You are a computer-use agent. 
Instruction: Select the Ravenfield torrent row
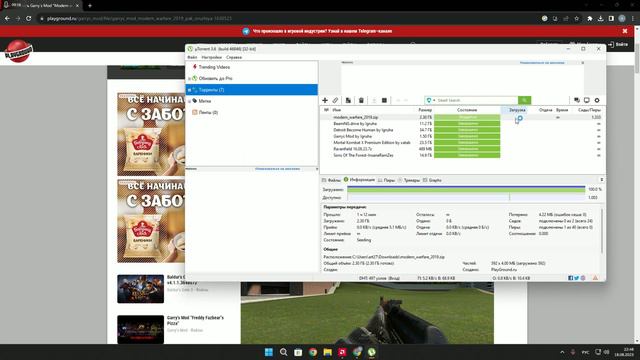[x=461, y=149]
